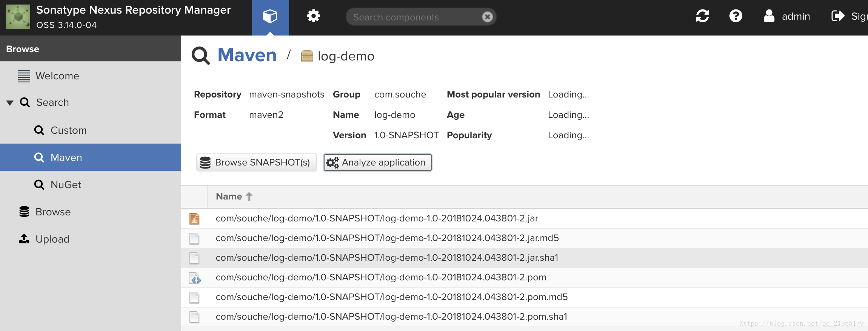Click the Analyze application button
Viewport: 868px width, 331px height.
(x=377, y=162)
